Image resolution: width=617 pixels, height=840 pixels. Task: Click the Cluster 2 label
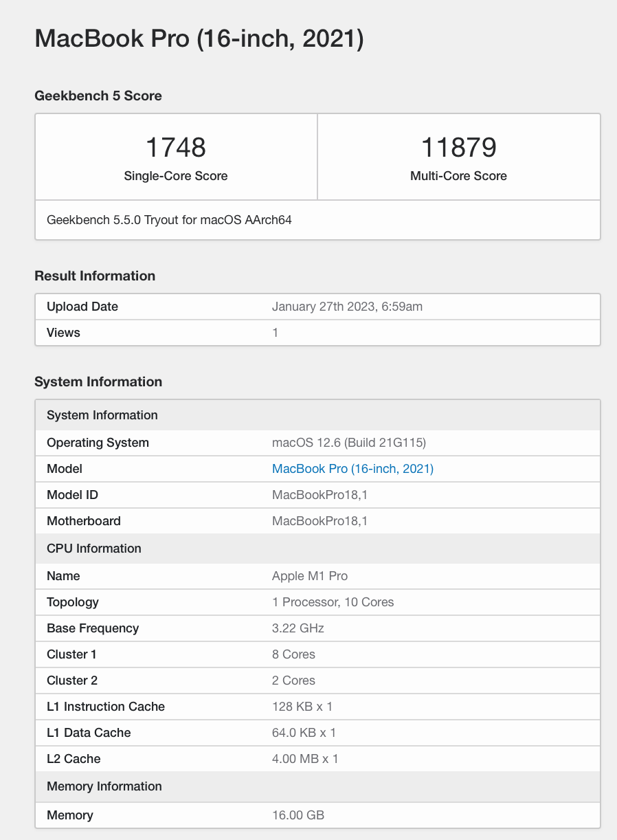72,681
